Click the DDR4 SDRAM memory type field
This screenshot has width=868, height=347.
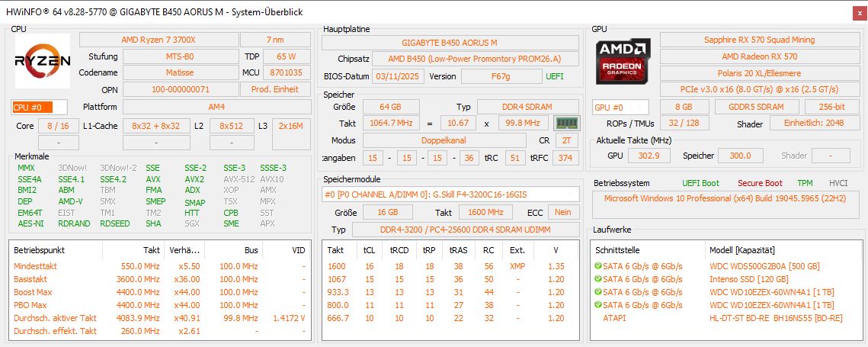point(527,107)
